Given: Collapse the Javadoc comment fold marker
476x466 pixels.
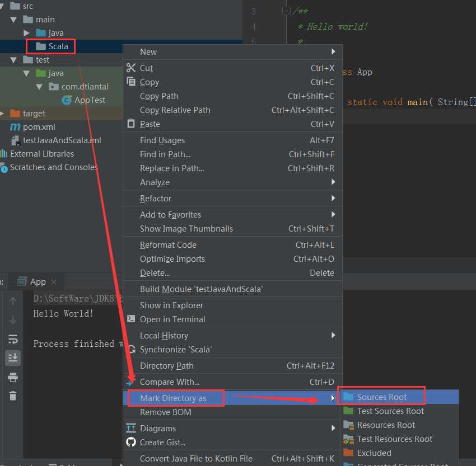Looking at the screenshot, I should [x=286, y=11].
